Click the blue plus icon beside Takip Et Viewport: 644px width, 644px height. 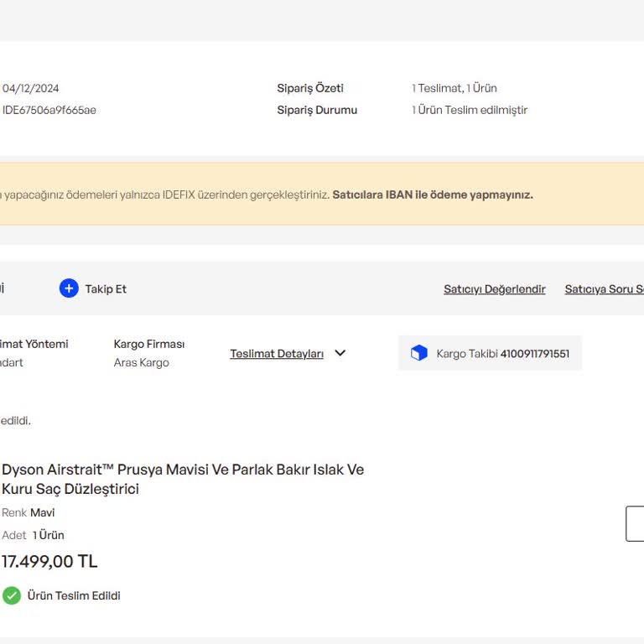pyautogui.click(x=69, y=288)
